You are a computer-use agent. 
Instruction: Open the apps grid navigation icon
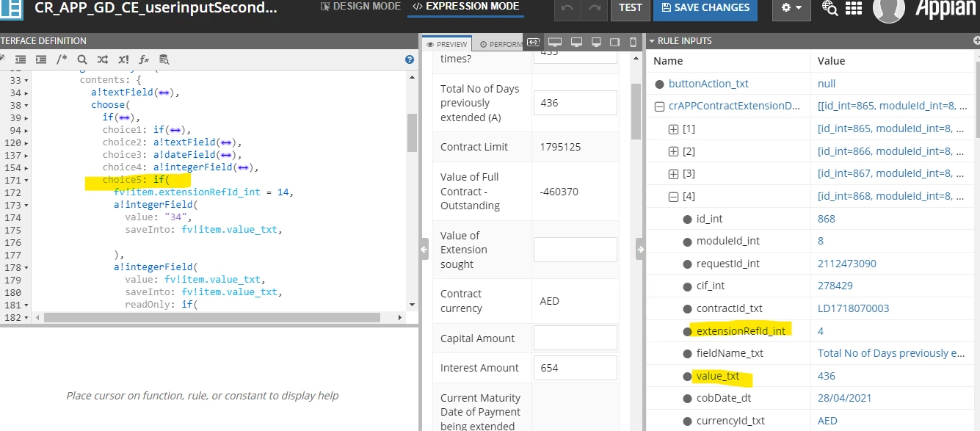[x=853, y=8]
